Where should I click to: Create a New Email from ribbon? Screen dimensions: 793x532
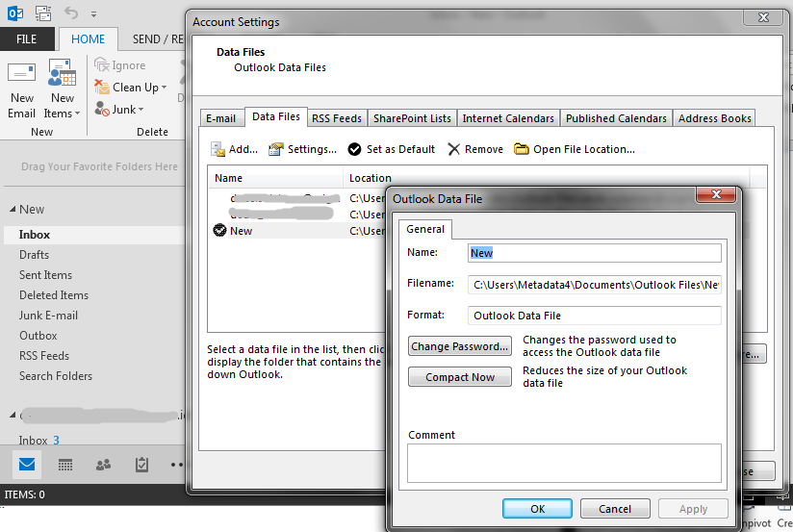tap(22, 90)
